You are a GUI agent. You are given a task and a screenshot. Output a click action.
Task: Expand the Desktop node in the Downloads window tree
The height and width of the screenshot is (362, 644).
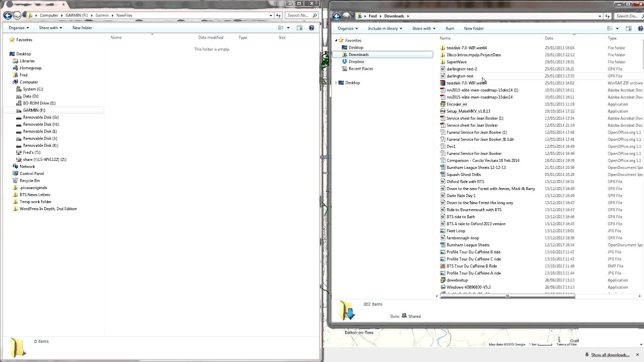pyautogui.click(x=336, y=82)
